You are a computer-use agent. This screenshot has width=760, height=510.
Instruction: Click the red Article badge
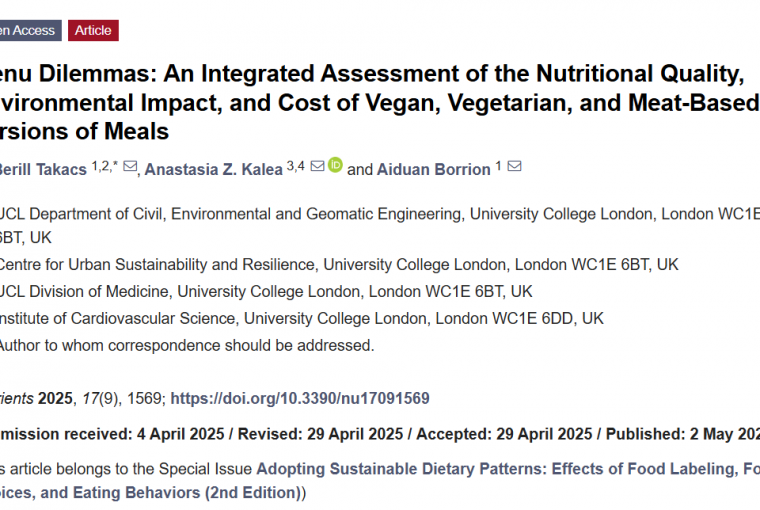[93, 31]
